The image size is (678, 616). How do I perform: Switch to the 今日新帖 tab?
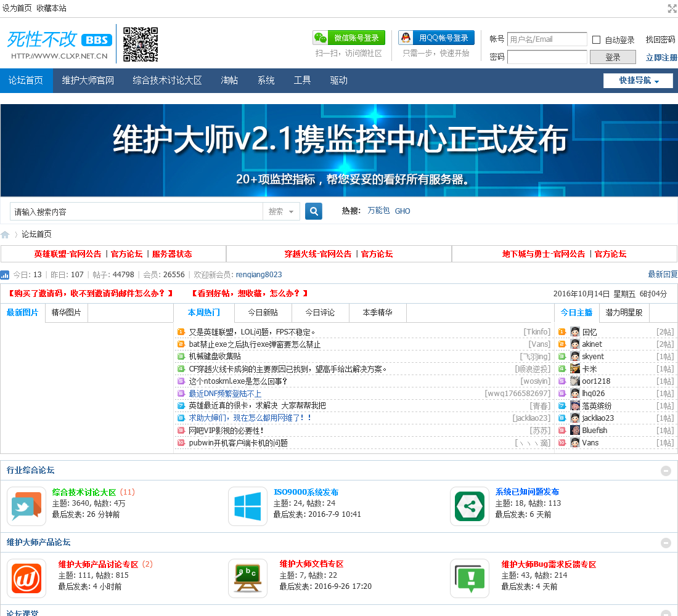pos(263,313)
